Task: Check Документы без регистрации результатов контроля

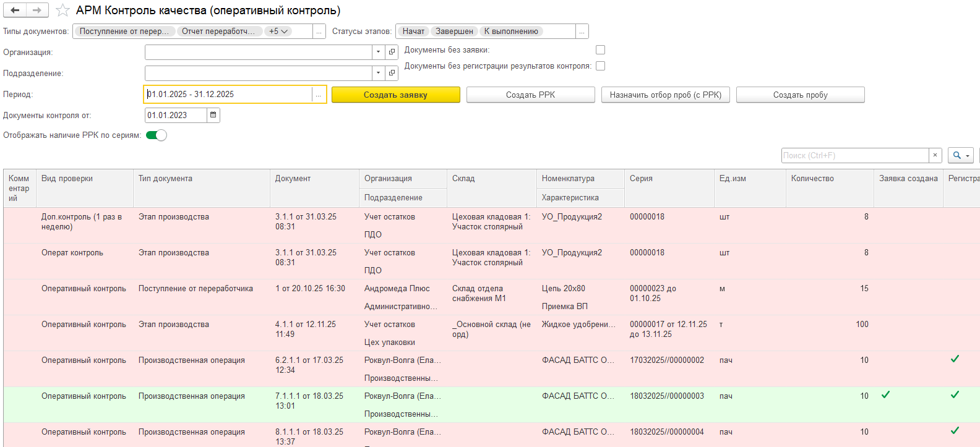Action: point(600,66)
